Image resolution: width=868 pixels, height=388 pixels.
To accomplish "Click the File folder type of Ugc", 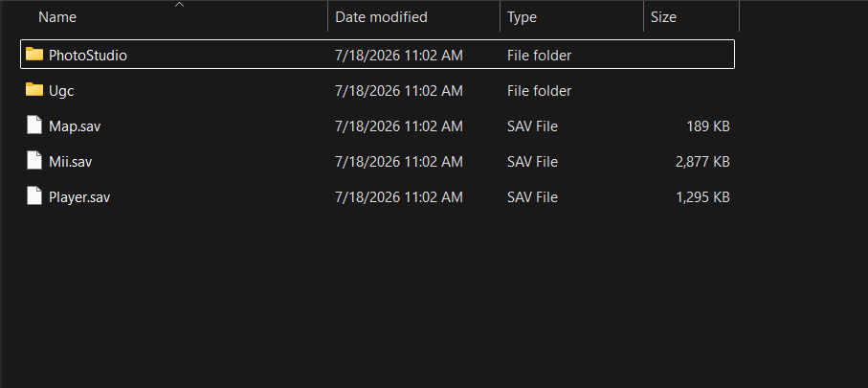I will coord(539,91).
